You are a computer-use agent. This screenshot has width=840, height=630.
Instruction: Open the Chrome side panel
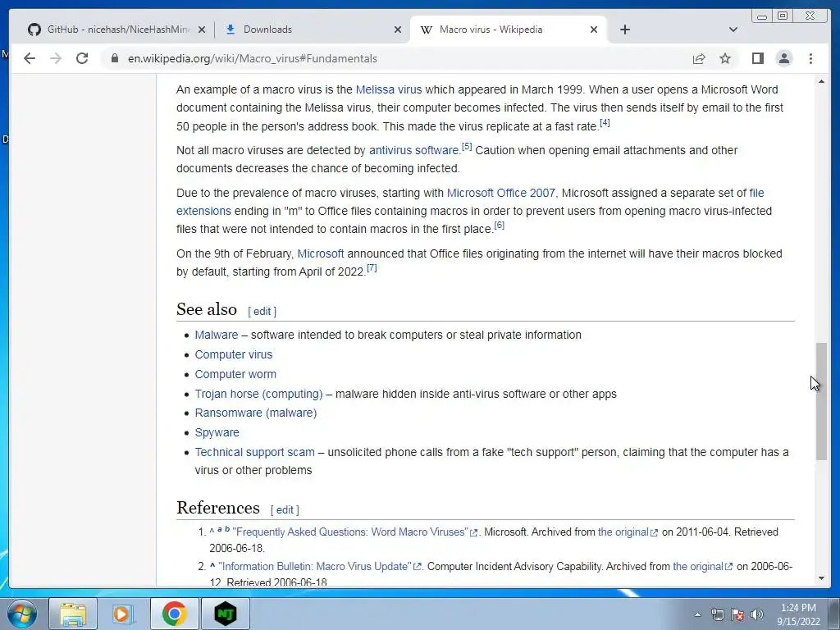757,58
